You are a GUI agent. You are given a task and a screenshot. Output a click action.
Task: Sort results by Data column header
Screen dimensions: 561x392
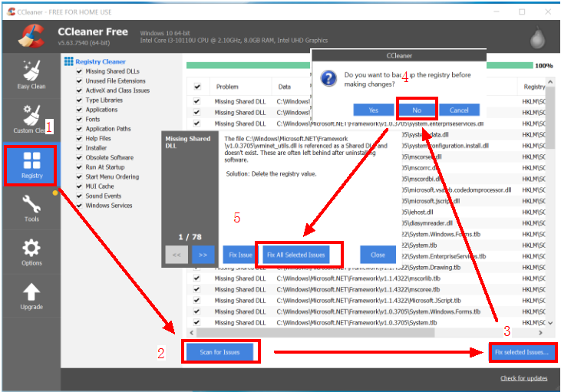[285, 87]
